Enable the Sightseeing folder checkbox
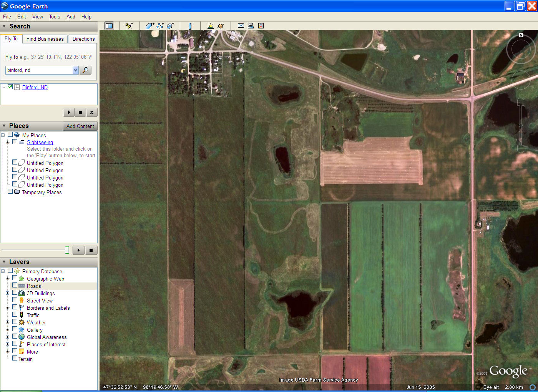 click(15, 142)
